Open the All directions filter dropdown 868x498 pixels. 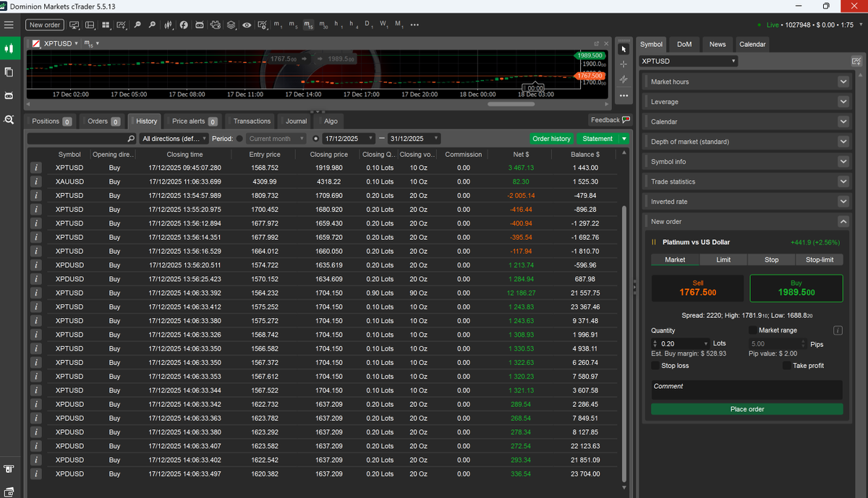coord(173,138)
